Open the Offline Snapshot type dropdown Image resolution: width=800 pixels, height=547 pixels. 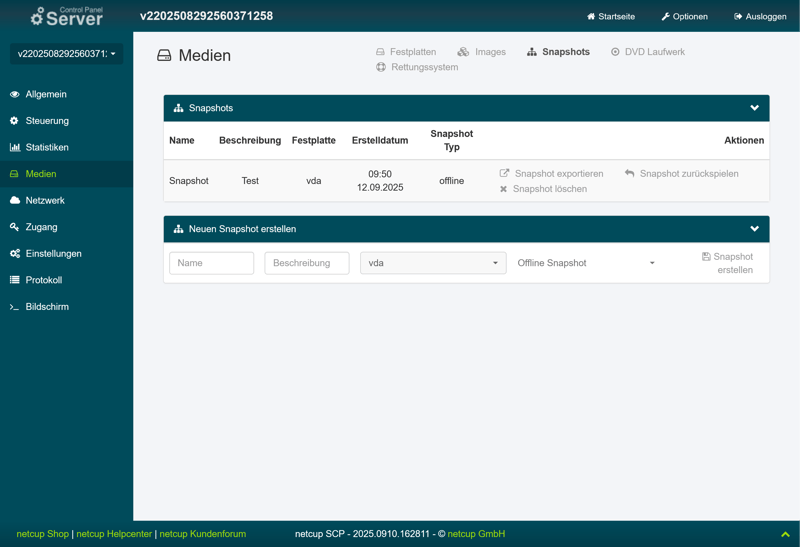pos(586,263)
